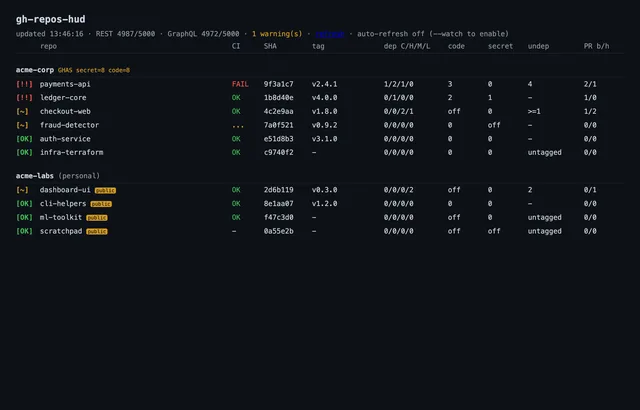Viewport: 640px width, 410px height.
Task: Open the fraud-detector repo name
Action: click(69, 125)
